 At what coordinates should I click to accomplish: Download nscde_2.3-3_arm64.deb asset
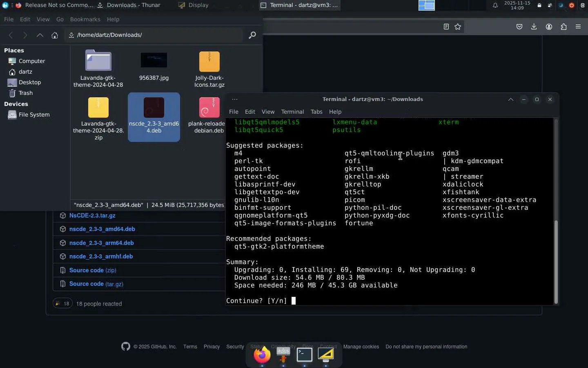[102, 243]
